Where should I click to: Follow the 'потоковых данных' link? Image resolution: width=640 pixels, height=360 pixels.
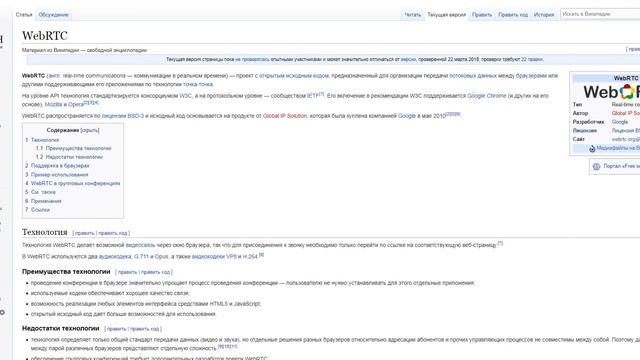[x=473, y=76]
